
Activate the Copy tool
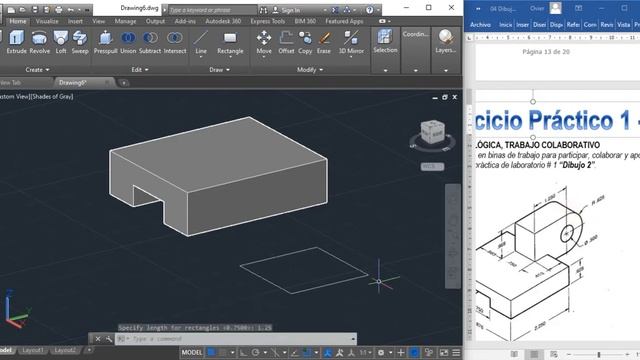pyautogui.click(x=305, y=42)
